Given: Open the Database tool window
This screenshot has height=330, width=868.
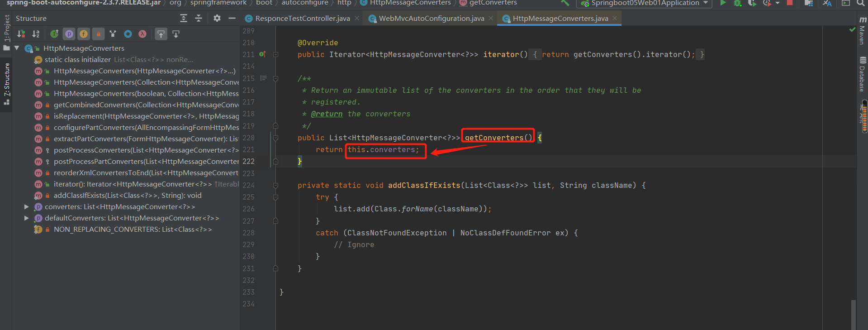Looking at the screenshot, I should [862, 74].
